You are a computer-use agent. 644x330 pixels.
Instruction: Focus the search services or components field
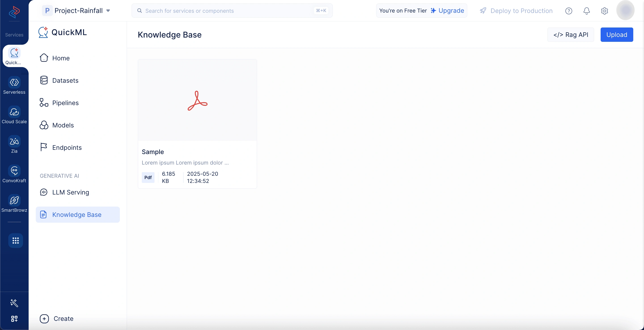232,11
